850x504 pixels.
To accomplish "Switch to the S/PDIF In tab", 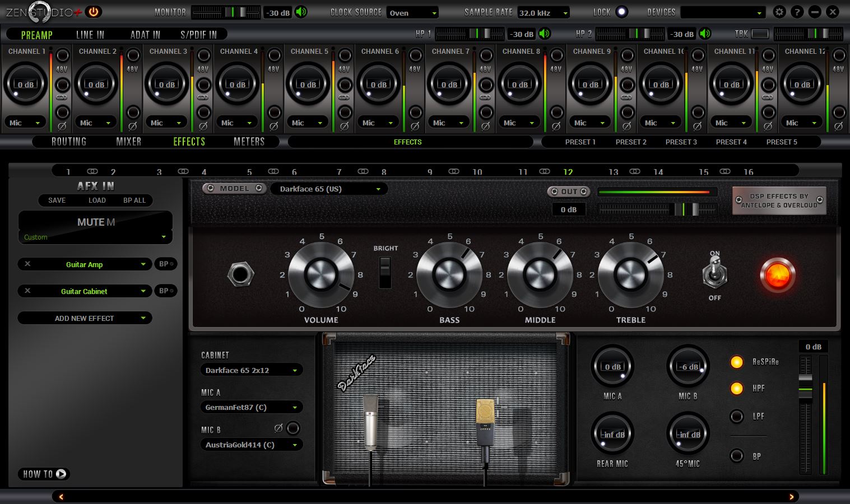I will click(198, 35).
